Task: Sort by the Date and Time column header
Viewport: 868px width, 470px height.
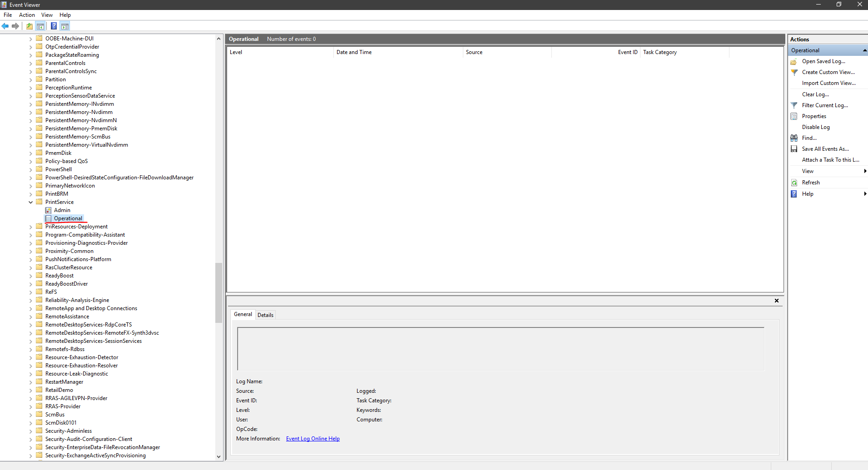Action: (398, 52)
